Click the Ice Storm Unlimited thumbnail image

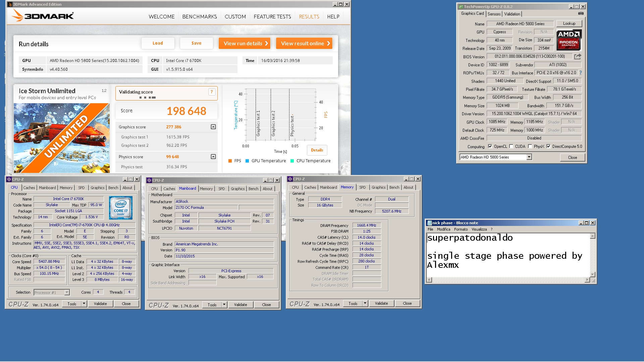click(61, 138)
